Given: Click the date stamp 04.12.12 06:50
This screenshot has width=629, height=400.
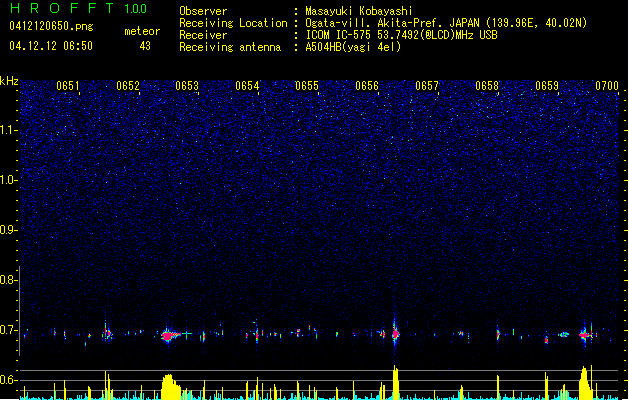Looking at the screenshot, I should 51,46.
